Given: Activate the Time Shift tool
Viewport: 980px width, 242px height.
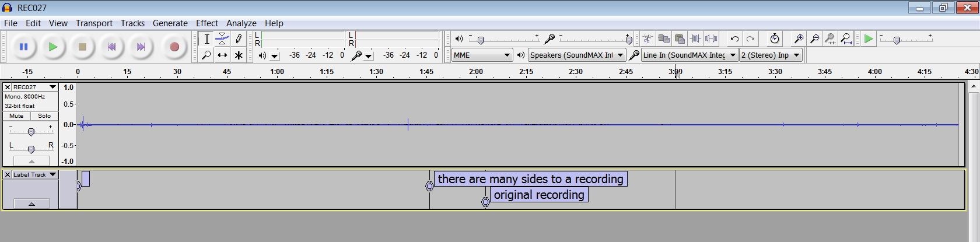Looking at the screenshot, I should pos(222,55).
